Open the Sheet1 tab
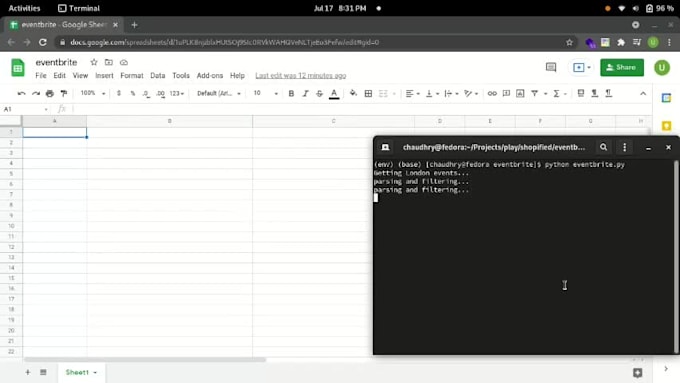Image resolution: width=680 pixels, height=383 pixels. tap(81, 372)
